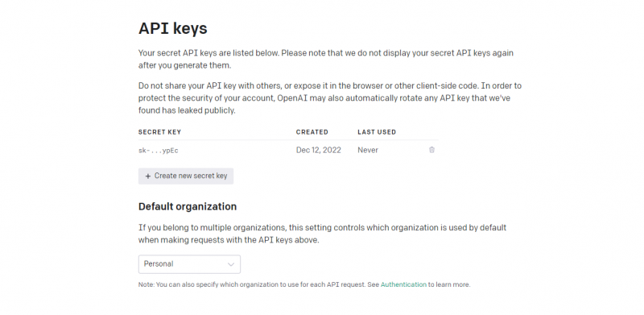This screenshot has height=315, width=644.
Task: Click the Dec 12, 2022 created date
Action: [x=318, y=150]
